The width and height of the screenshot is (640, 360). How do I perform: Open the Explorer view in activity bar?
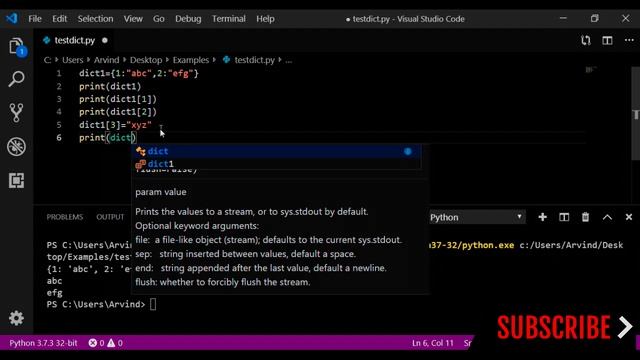coord(16,46)
